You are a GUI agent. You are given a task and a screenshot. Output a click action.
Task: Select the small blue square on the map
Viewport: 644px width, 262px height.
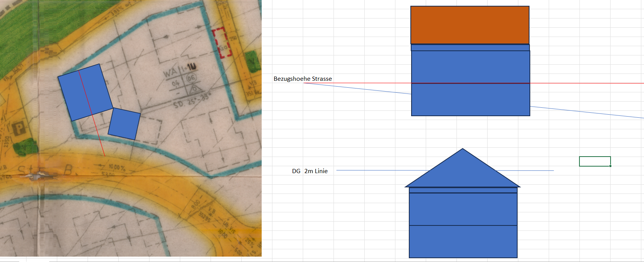124,123
